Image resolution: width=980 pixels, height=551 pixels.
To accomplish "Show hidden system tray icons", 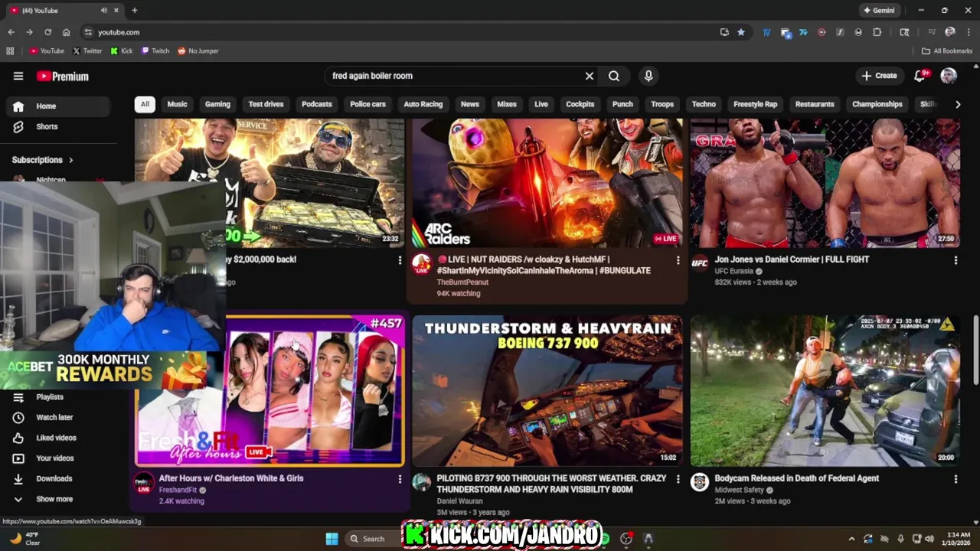I will pyautogui.click(x=851, y=539).
